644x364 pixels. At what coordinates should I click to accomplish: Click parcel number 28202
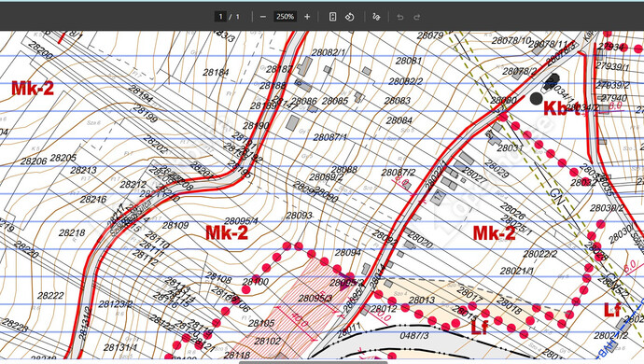[156, 145]
